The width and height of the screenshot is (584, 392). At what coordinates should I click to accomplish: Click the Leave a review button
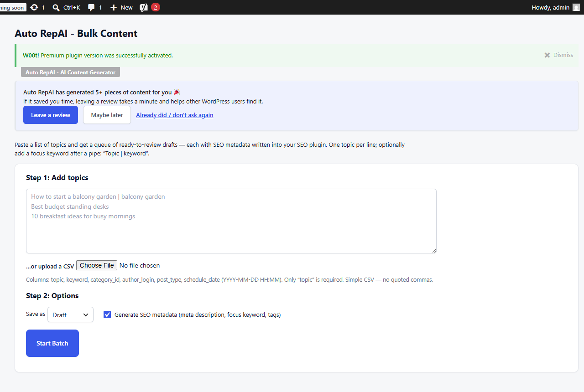pyautogui.click(x=51, y=115)
